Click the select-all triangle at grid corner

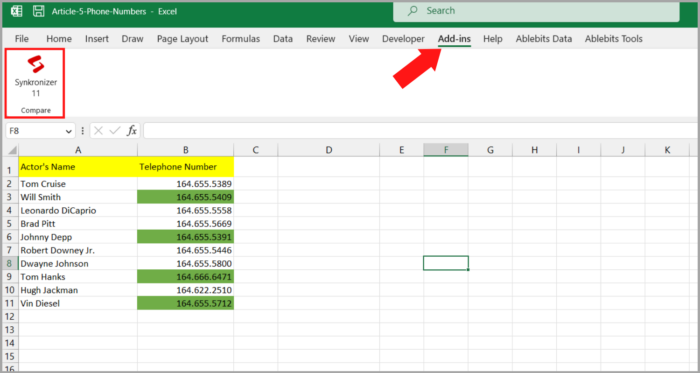click(12, 150)
